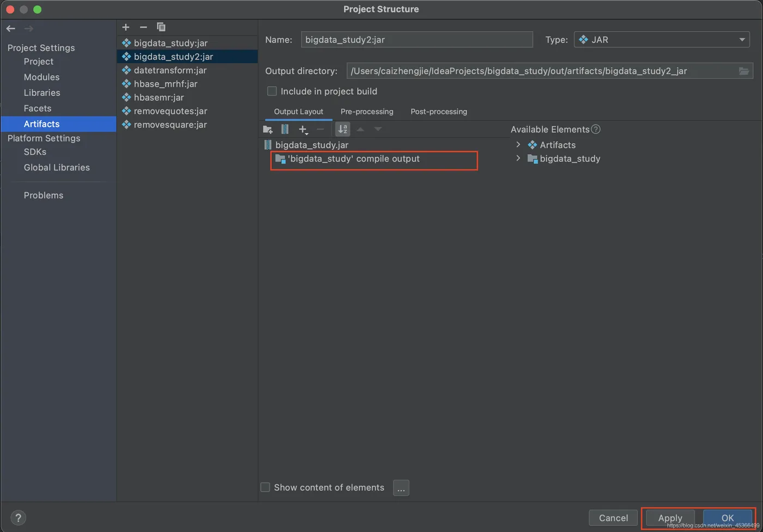Click the OK button
Screen dimensions: 763x532
point(728,518)
